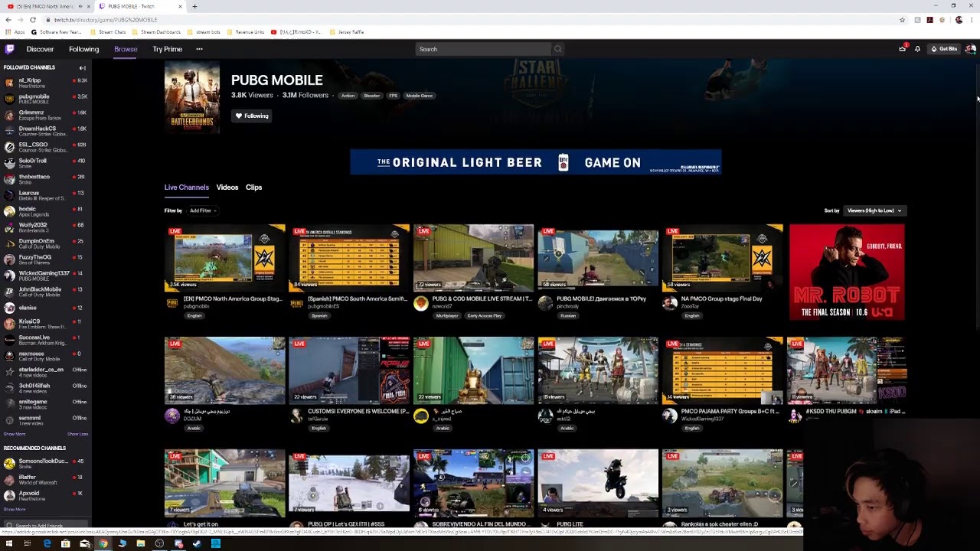Open Prime loot crown icon
Image resolution: width=980 pixels, height=551 pixels.
coord(902,49)
